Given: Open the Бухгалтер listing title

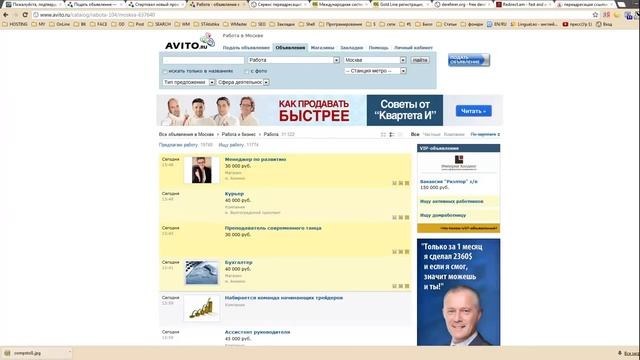Looking at the screenshot, I should (239, 262).
